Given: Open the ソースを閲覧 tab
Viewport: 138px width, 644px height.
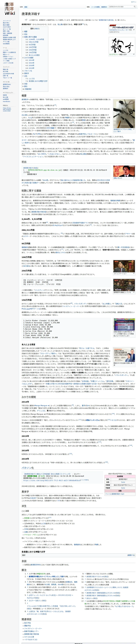Looking at the screenshot, I should (95, 7).
